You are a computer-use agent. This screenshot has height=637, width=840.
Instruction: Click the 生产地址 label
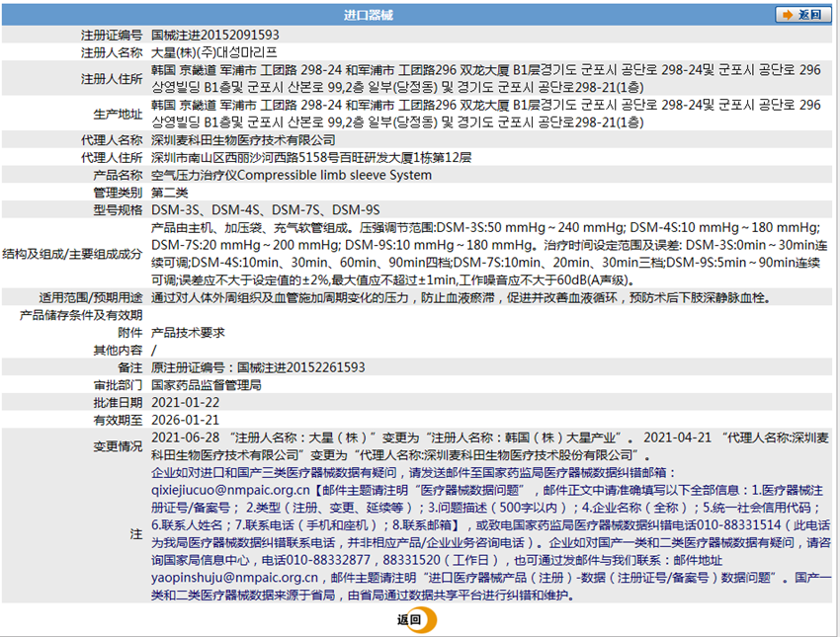[118, 114]
